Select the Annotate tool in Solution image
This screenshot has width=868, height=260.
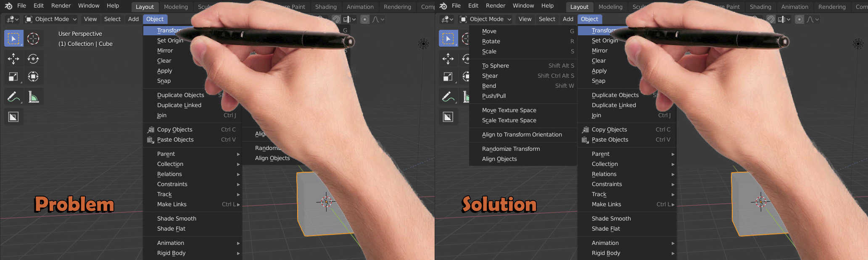point(448,97)
